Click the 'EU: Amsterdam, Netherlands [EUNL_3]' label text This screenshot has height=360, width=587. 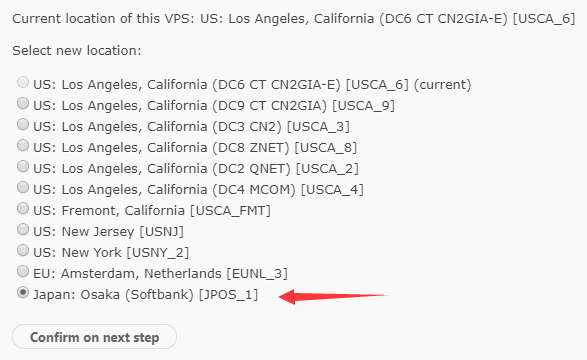[x=160, y=274]
